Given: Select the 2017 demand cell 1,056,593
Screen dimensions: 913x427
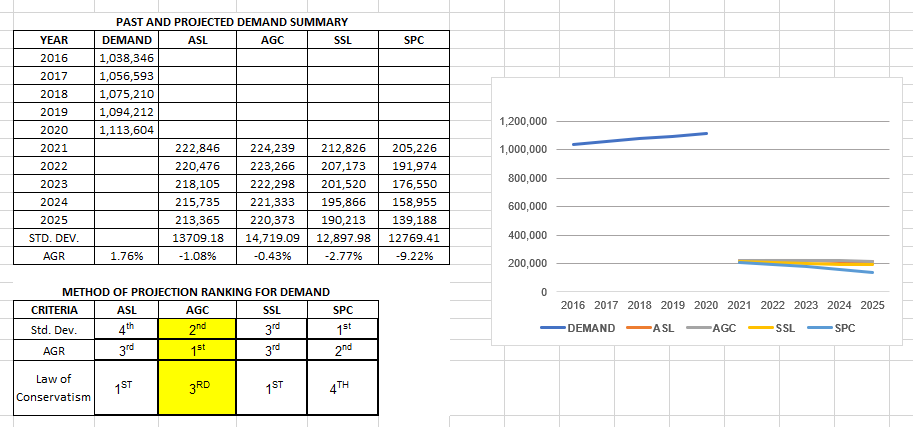Looking at the screenshot, I should pos(126,76).
